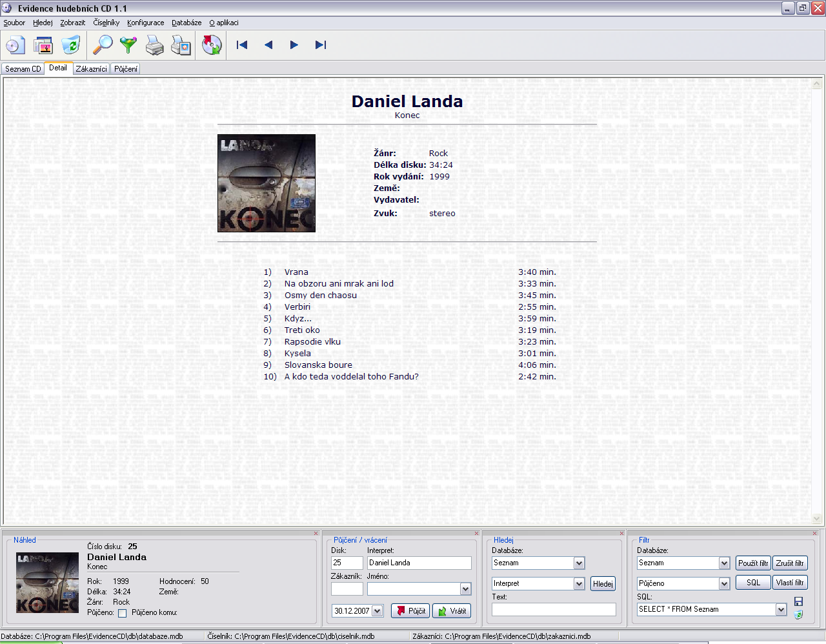Open the Databáze menu
The height and width of the screenshot is (644, 826).
[x=186, y=23]
